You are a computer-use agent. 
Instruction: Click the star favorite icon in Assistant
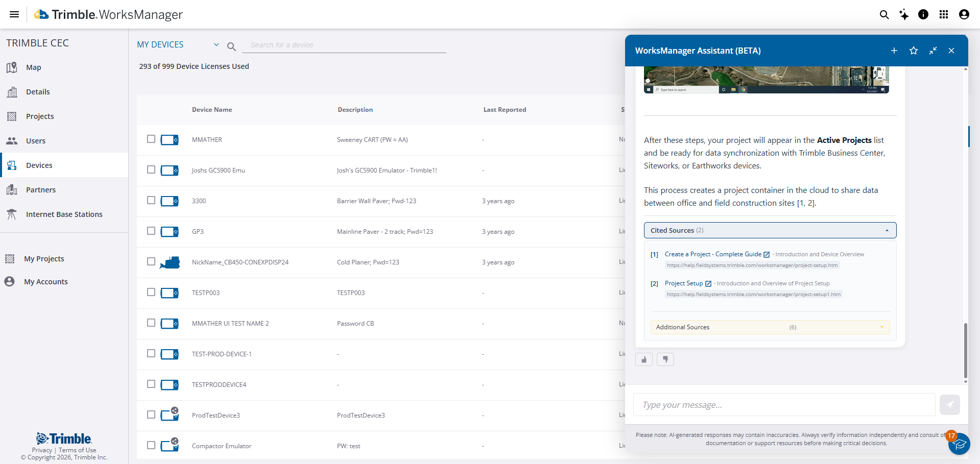pyautogui.click(x=914, y=51)
